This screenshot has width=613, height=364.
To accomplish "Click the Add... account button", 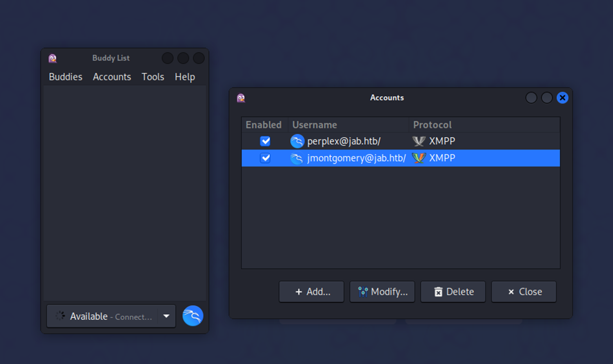I will coord(311,292).
